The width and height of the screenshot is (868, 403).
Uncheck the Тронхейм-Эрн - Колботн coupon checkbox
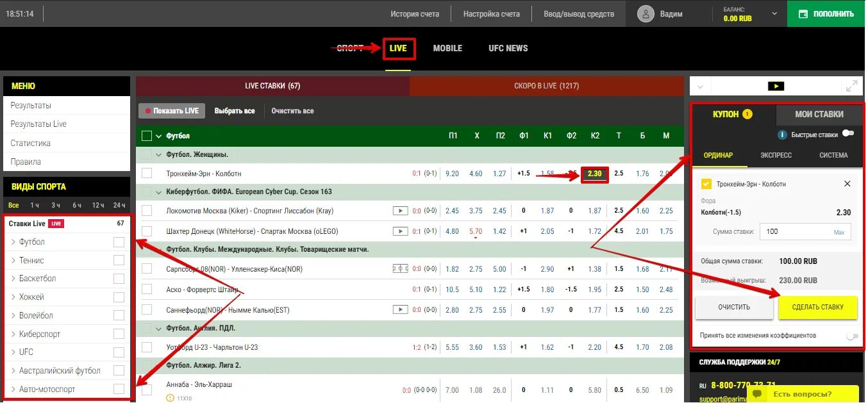pyautogui.click(x=706, y=184)
